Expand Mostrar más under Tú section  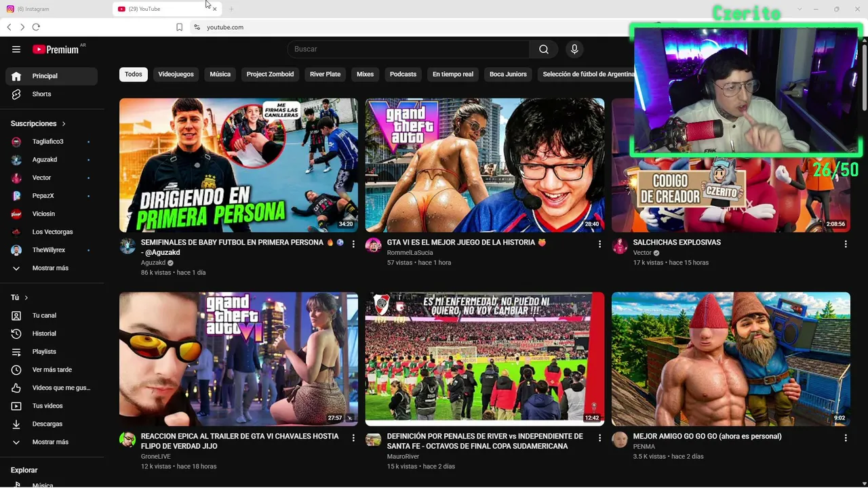point(52,442)
